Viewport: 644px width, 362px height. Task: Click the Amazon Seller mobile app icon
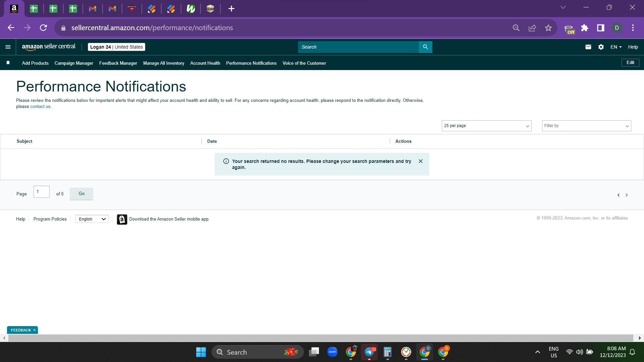point(122,219)
